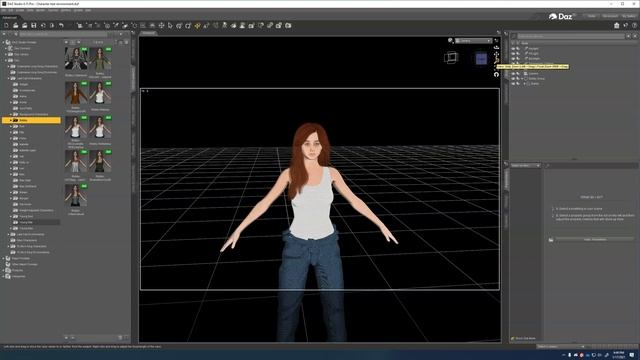Click the content library search field
The width and height of the screenshot is (640, 360).
tap(63, 34)
